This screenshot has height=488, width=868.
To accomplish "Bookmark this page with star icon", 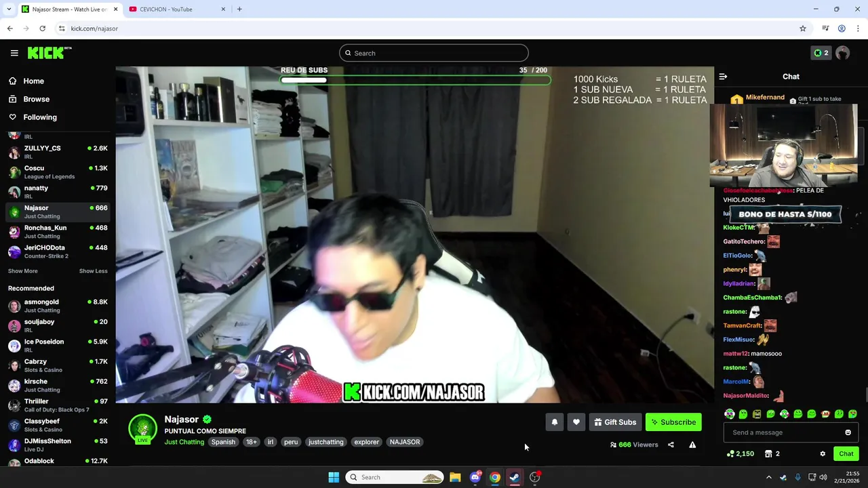I will click(x=803, y=28).
